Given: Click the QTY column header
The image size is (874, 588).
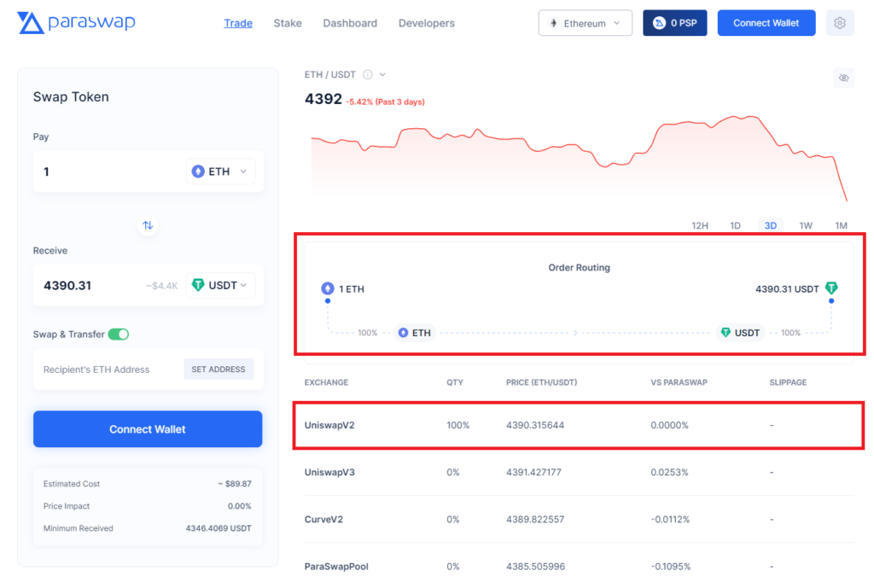Looking at the screenshot, I should pyautogui.click(x=455, y=382).
